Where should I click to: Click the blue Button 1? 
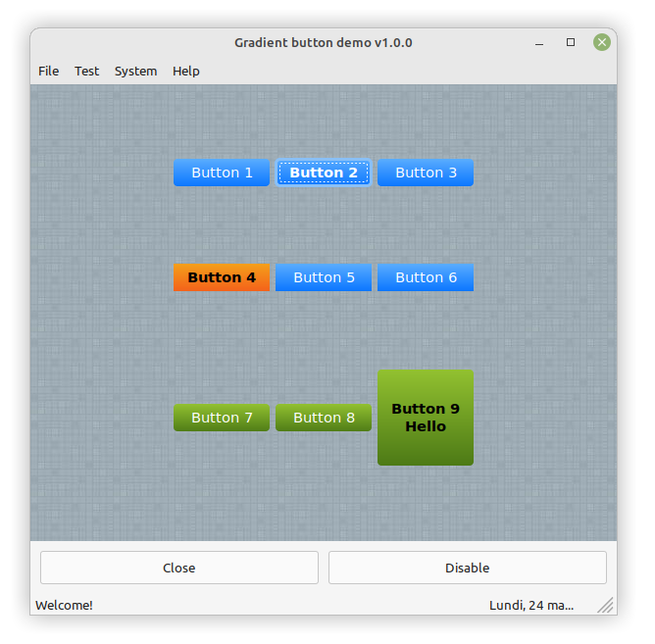[222, 173]
